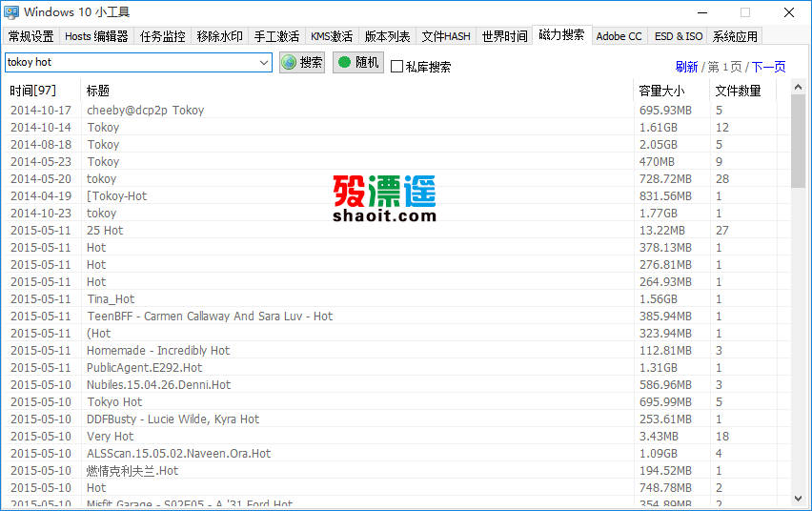Image resolution: width=812 pixels, height=511 pixels.
Task: Go to 下一页 link
Action: click(x=768, y=67)
